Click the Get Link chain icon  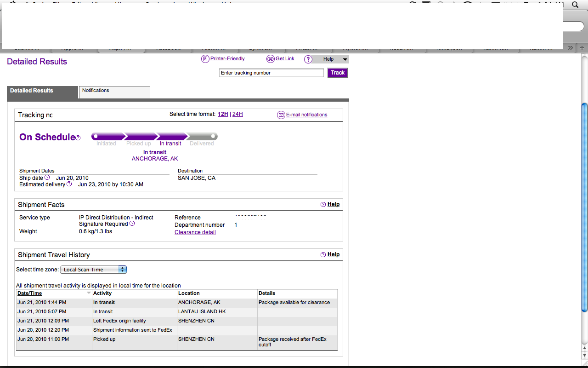coord(270,59)
